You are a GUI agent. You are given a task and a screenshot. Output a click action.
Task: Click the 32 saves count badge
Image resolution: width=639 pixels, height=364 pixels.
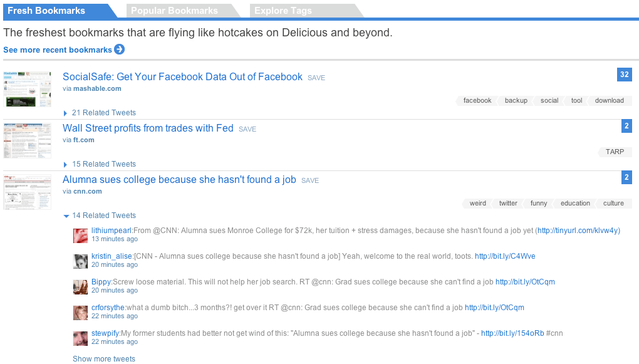625,75
